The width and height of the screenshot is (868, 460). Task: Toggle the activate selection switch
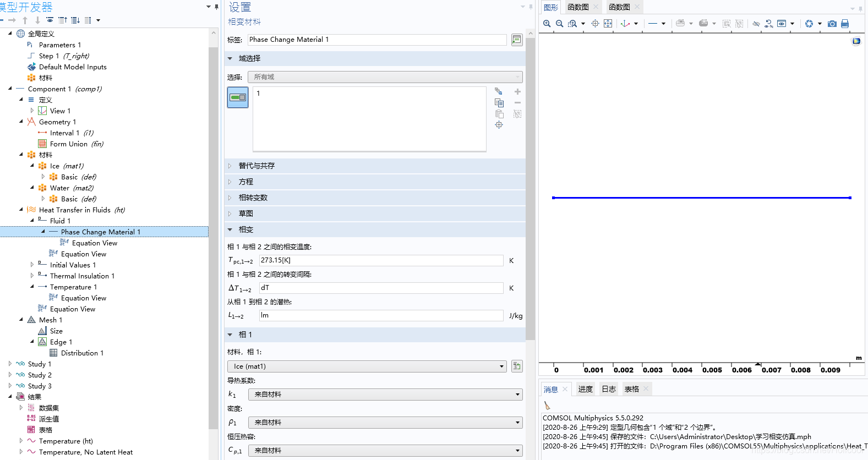(x=238, y=97)
